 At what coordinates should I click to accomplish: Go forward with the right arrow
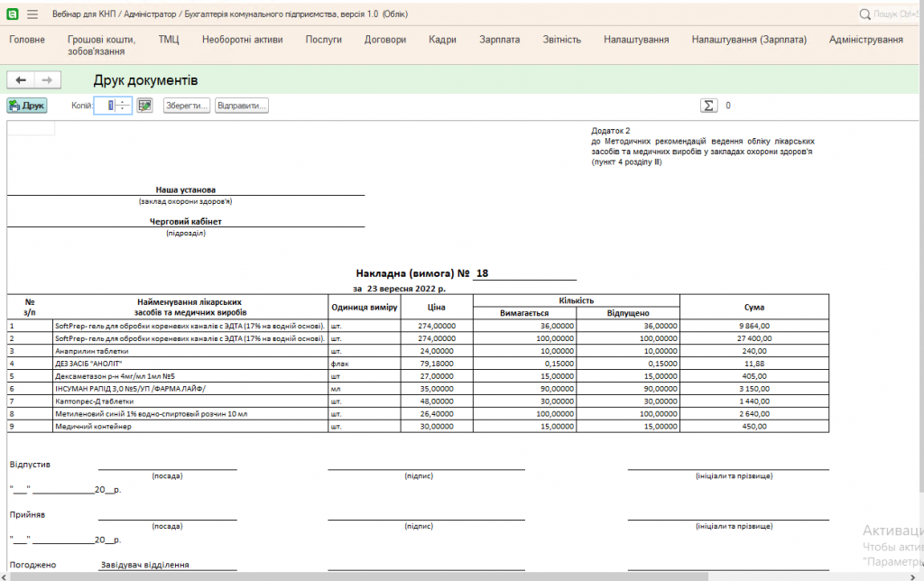(x=48, y=80)
